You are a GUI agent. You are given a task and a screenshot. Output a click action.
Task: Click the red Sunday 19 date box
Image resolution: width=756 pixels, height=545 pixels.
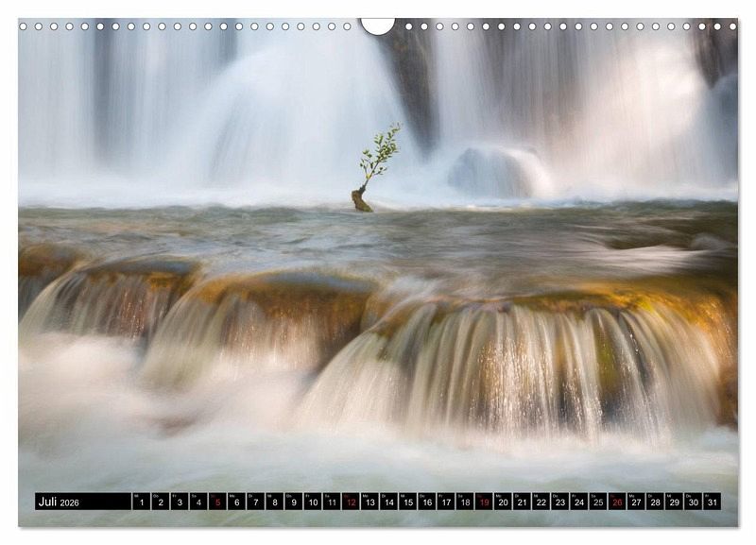484,502
